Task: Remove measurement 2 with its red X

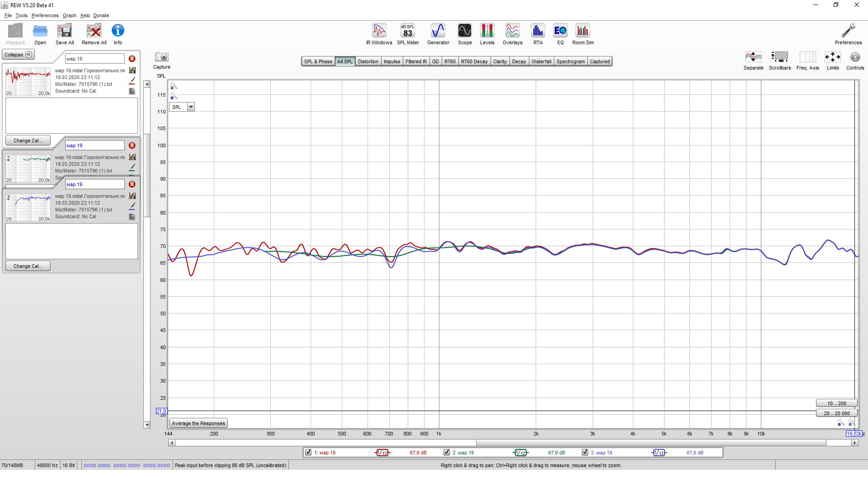Action: coord(132,145)
